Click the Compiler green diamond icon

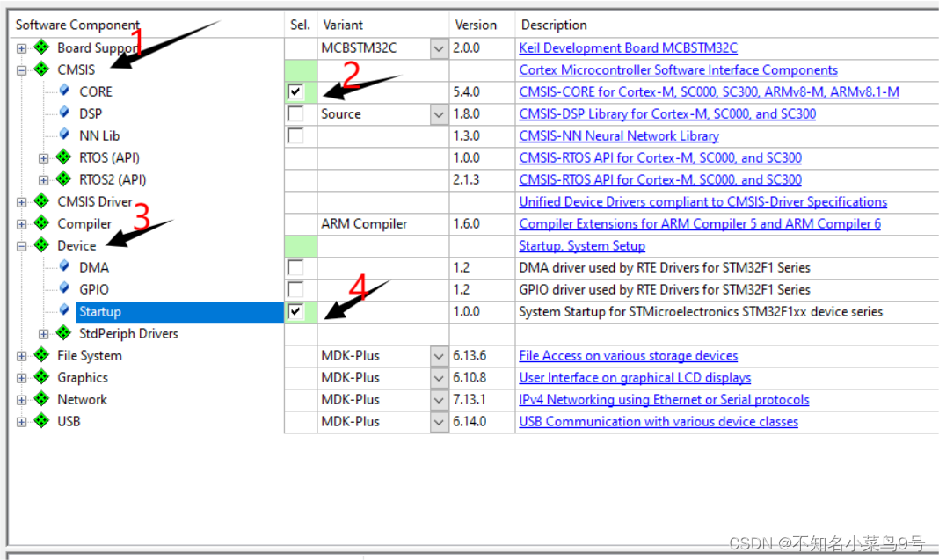[41, 222]
